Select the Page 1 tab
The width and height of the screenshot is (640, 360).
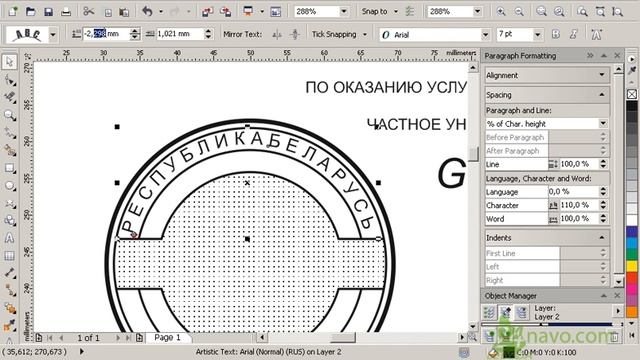(167, 338)
